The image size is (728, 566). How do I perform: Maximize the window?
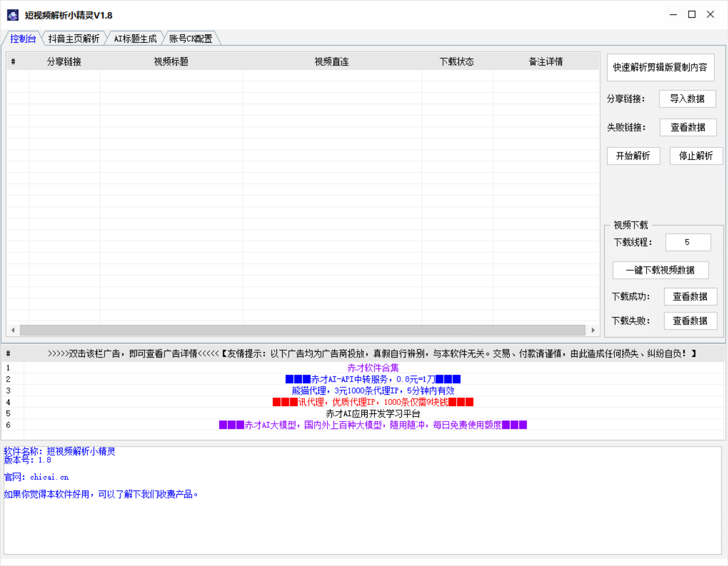[x=692, y=15]
